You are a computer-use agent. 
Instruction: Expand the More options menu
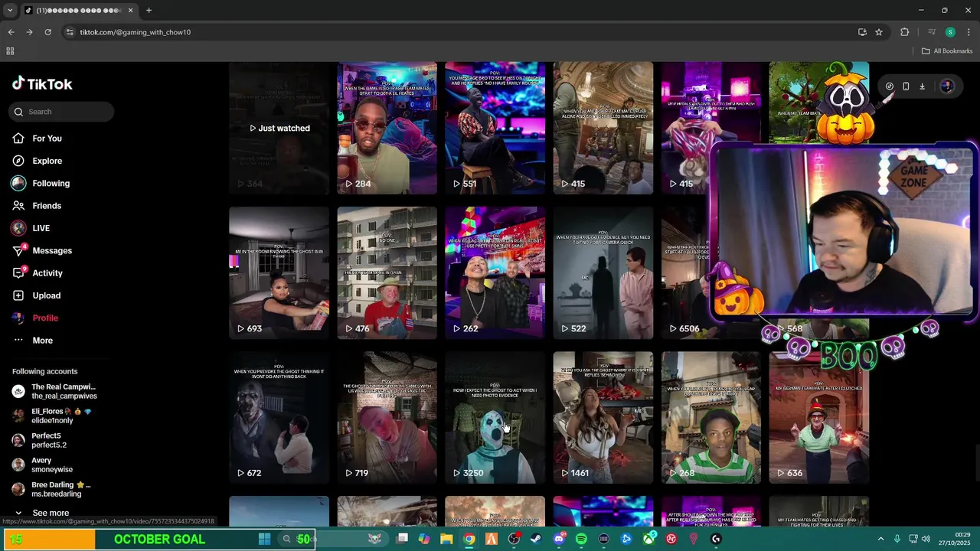pos(42,341)
